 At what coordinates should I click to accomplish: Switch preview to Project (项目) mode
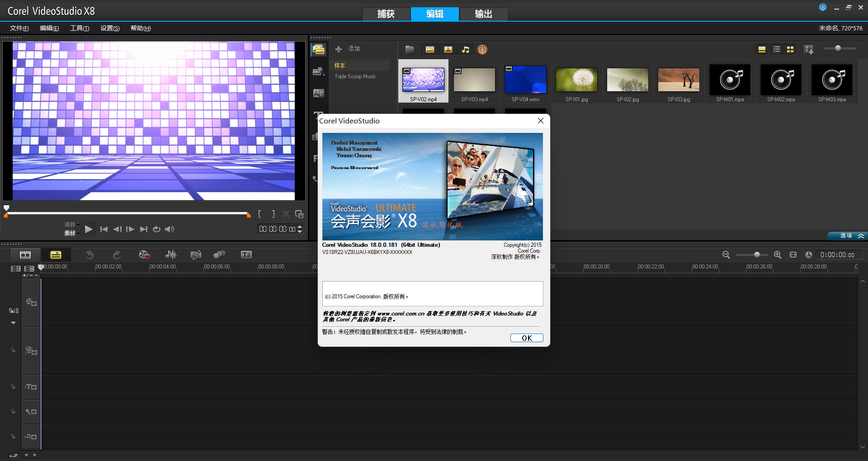pos(70,225)
